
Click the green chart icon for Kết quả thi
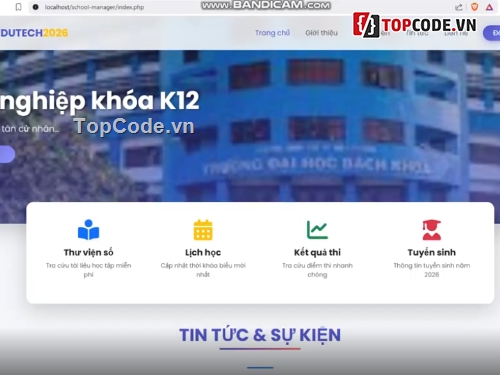click(x=317, y=230)
